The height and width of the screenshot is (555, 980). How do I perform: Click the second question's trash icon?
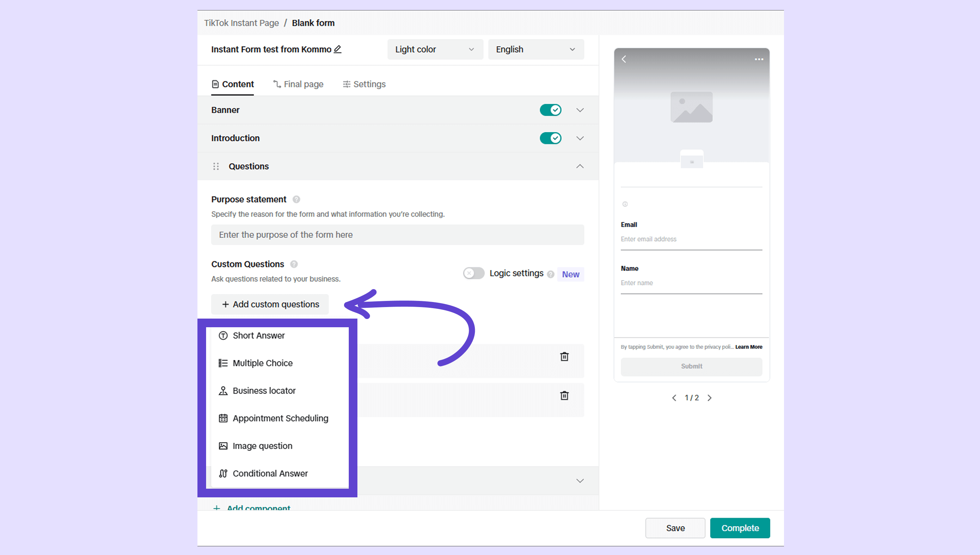point(564,395)
